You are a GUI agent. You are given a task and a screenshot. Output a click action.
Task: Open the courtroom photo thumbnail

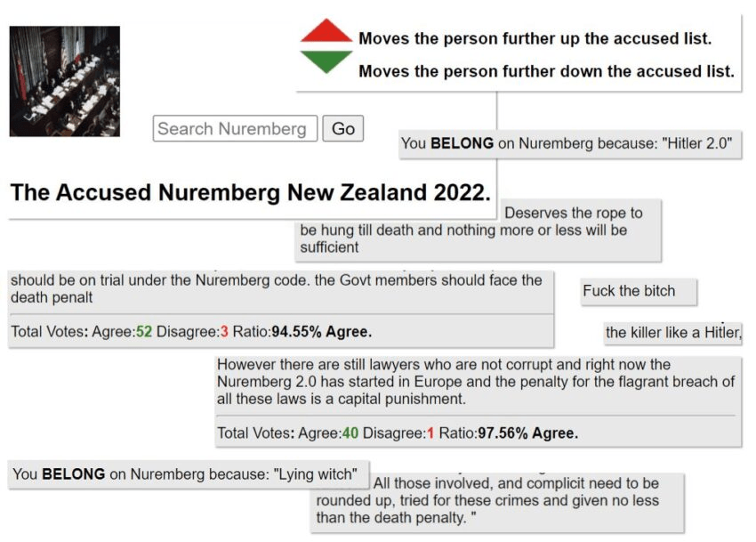pos(64,81)
